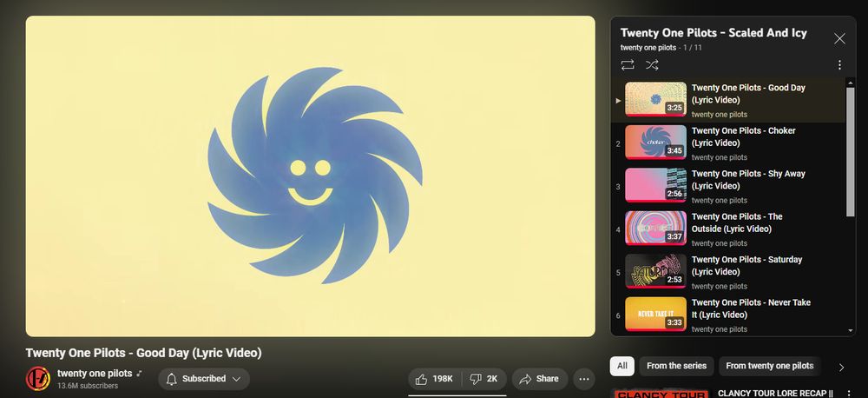868x398 pixels.
Task: Open CLANCY TOUR LORE RECAP video title
Action: pos(775,394)
